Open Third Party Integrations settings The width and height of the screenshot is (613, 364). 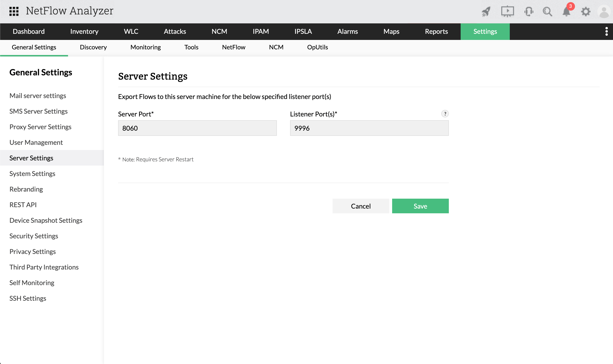(44, 267)
